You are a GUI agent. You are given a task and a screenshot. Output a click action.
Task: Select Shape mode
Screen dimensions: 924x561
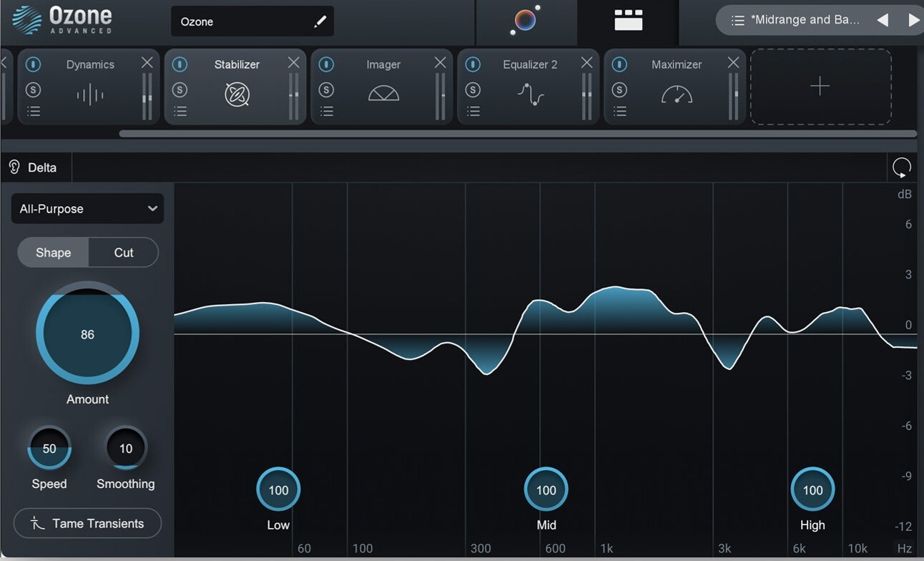54,253
